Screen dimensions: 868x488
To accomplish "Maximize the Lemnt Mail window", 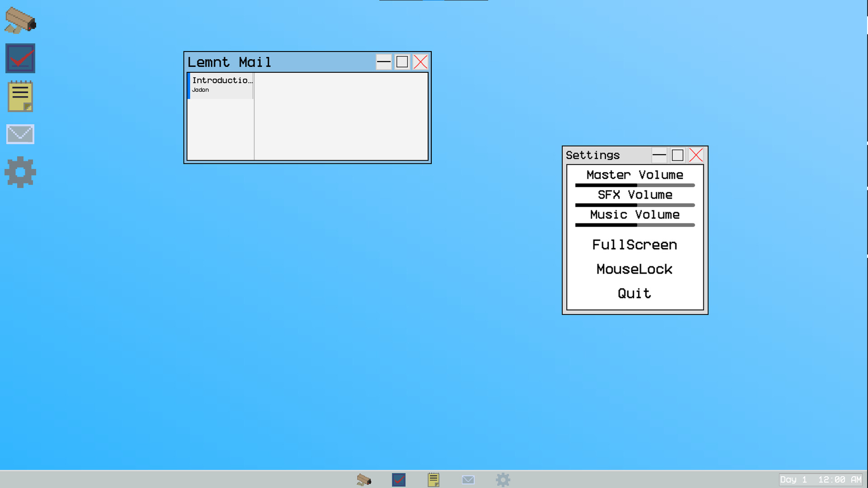I will click(402, 62).
